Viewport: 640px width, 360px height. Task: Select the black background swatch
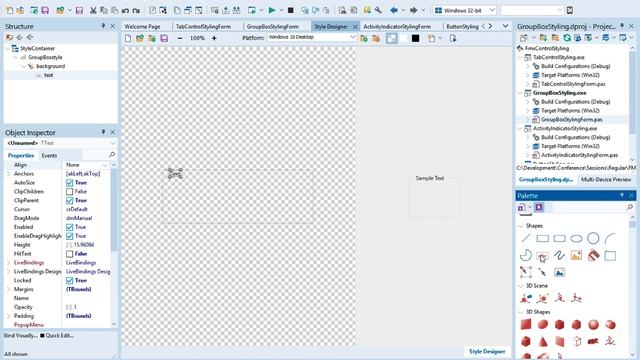pos(416,38)
